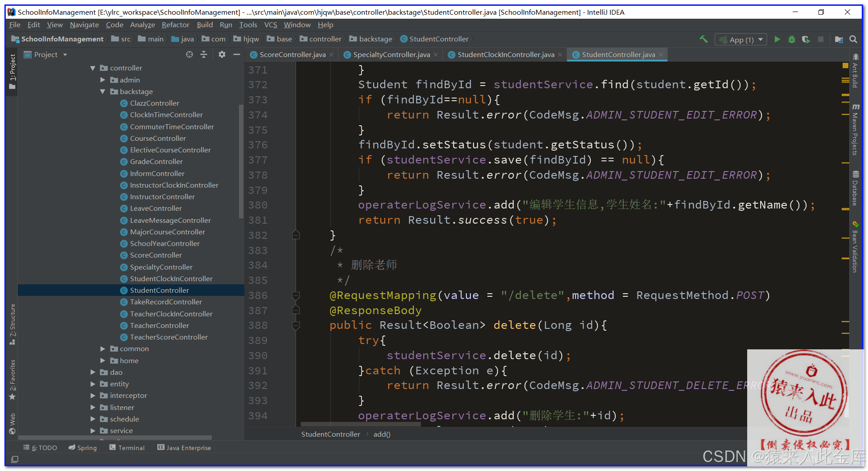Close the StudentController.java tab

tap(661, 55)
